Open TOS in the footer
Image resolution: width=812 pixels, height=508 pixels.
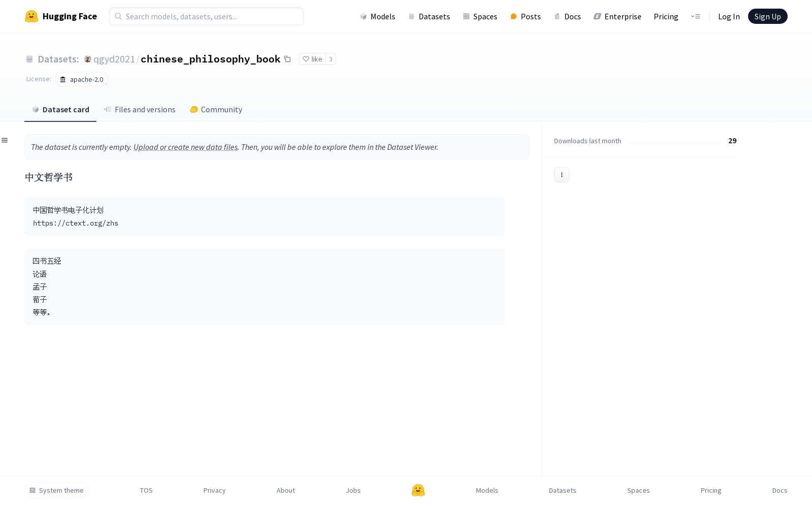146,490
